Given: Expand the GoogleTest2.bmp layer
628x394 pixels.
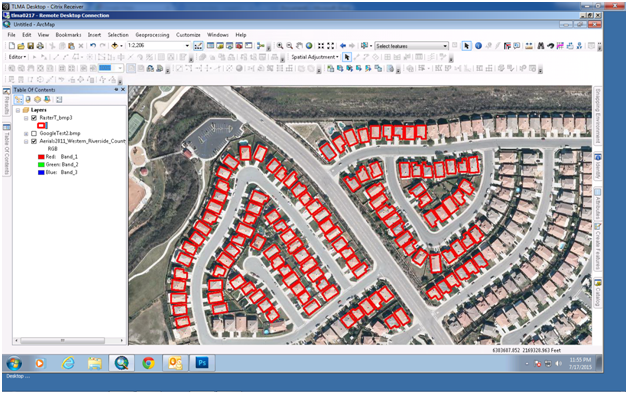Looking at the screenshot, I should [26, 133].
